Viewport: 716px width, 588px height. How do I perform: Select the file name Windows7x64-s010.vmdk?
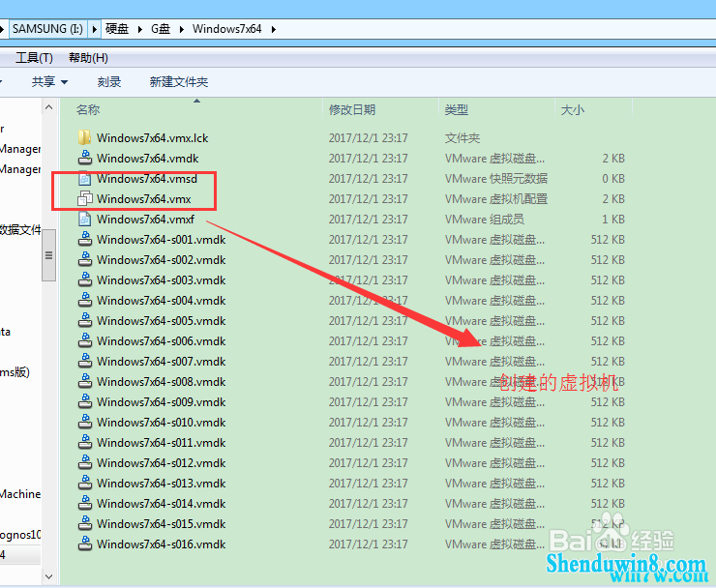pyautogui.click(x=162, y=423)
